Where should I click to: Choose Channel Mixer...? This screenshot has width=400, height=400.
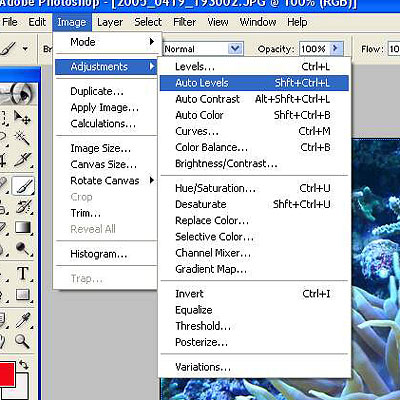point(254,253)
